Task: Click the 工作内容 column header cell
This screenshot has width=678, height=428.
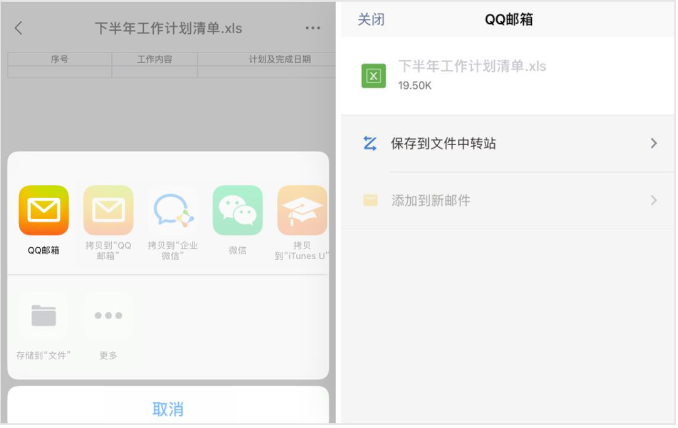Action: point(155,60)
